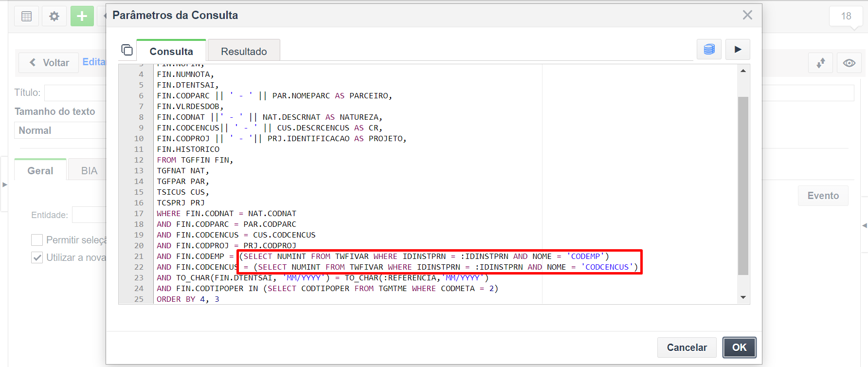868x367 pixels.
Task: Click the AS PROJETO alias on line 10
Action: (380, 139)
